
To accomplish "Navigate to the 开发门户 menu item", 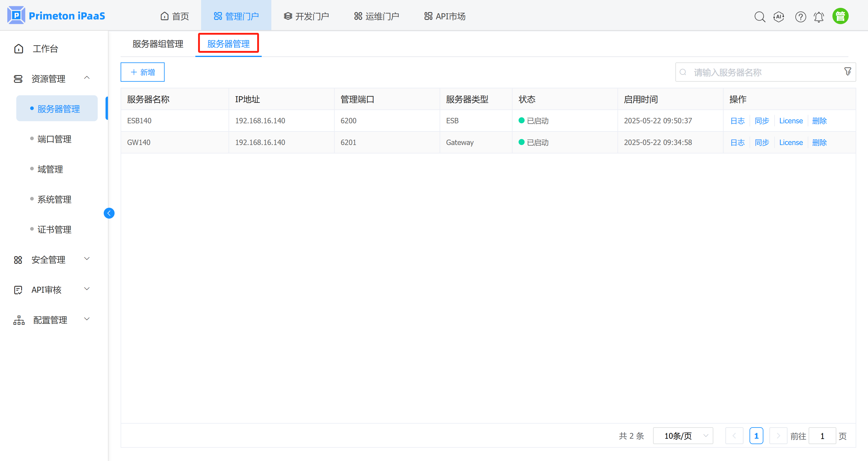I will tap(306, 16).
